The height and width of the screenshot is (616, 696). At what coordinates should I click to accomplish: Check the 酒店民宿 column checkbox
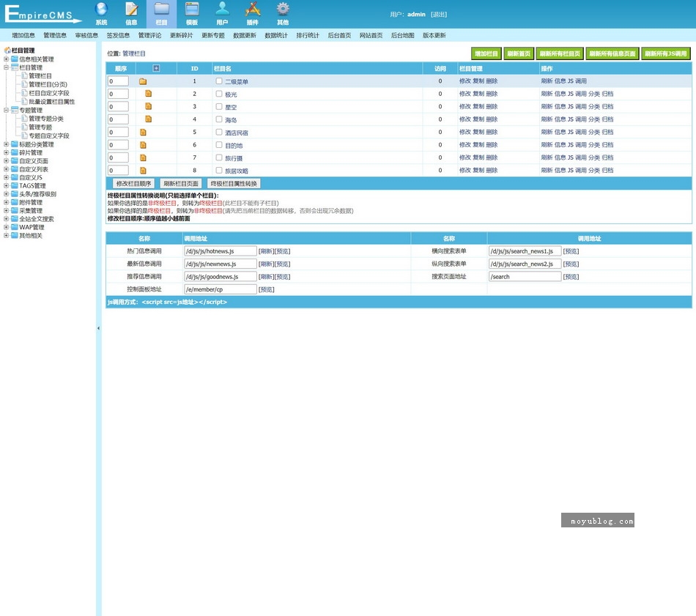(219, 133)
